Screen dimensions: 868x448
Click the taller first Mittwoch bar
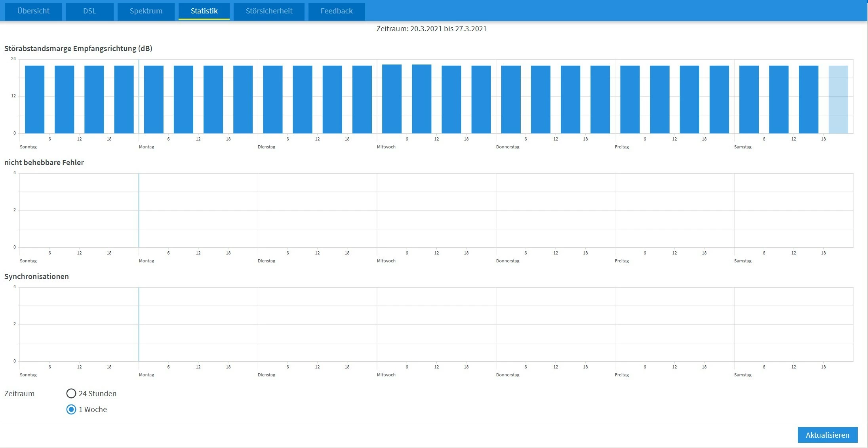(x=392, y=99)
